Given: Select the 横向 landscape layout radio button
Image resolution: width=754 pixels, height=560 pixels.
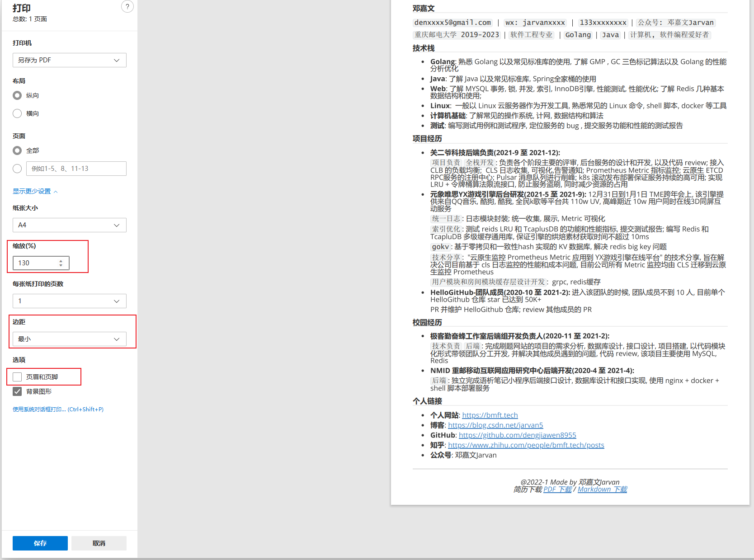Looking at the screenshot, I should point(17,113).
